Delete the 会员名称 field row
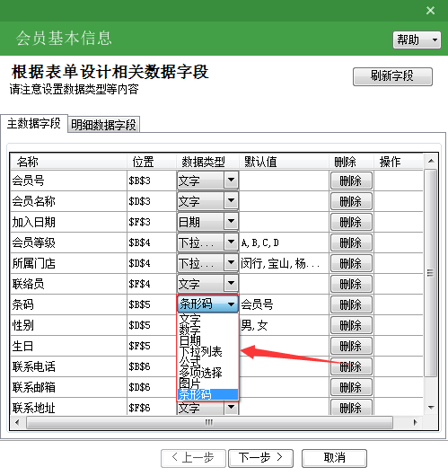Viewport: 448px width, 476px height. pos(351,201)
